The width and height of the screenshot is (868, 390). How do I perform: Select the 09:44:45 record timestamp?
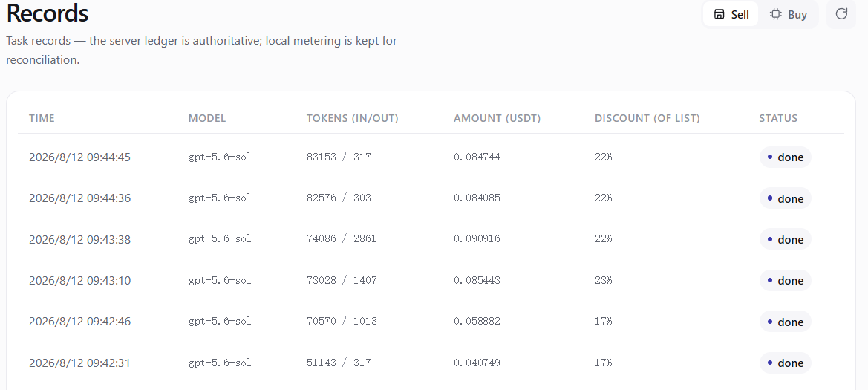pyautogui.click(x=79, y=157)
